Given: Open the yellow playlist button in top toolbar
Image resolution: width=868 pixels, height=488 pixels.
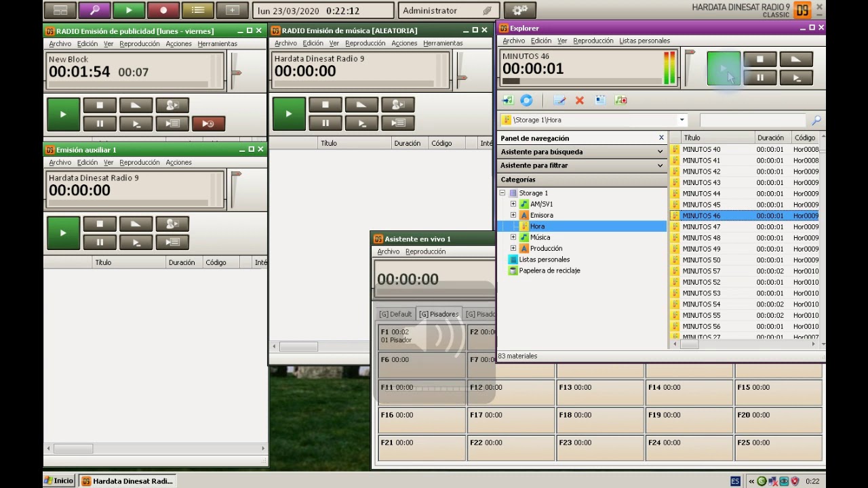Looking at the screenshot, I should [198, 10].
